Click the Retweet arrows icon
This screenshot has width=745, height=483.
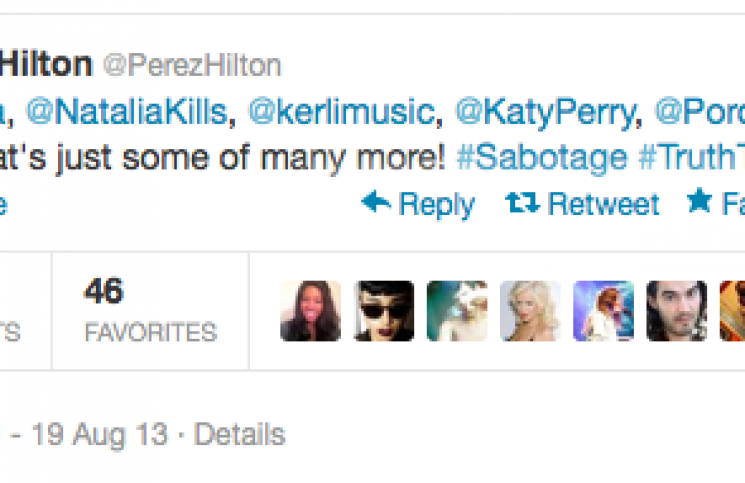521,203
